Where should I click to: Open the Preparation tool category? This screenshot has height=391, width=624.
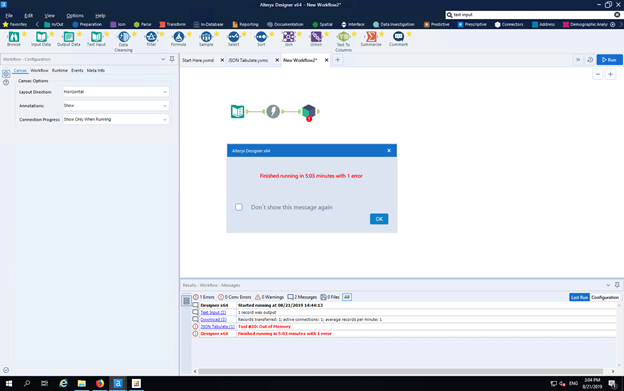87,24
